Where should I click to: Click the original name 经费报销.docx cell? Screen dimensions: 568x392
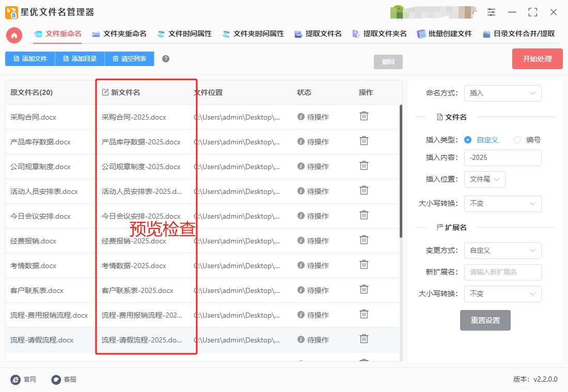pos(33,241)
